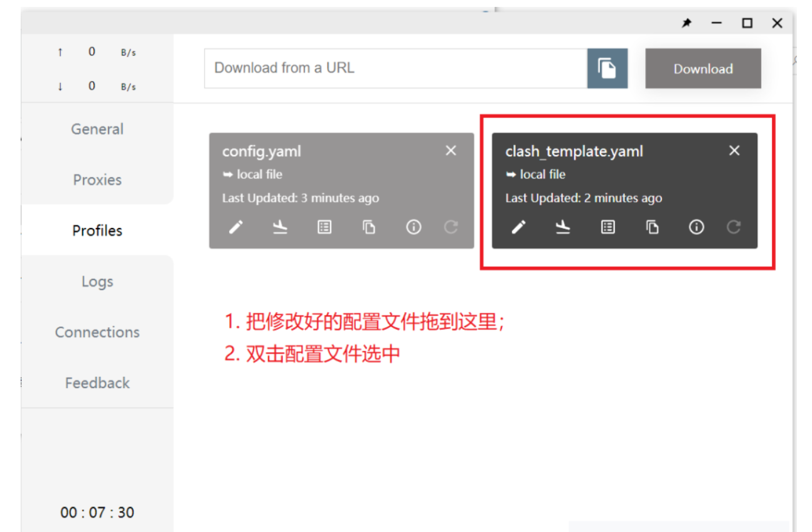The height and width of the screenshot is (532, 812).
Task: Minimize the application window
Action: tap(717, 23)
